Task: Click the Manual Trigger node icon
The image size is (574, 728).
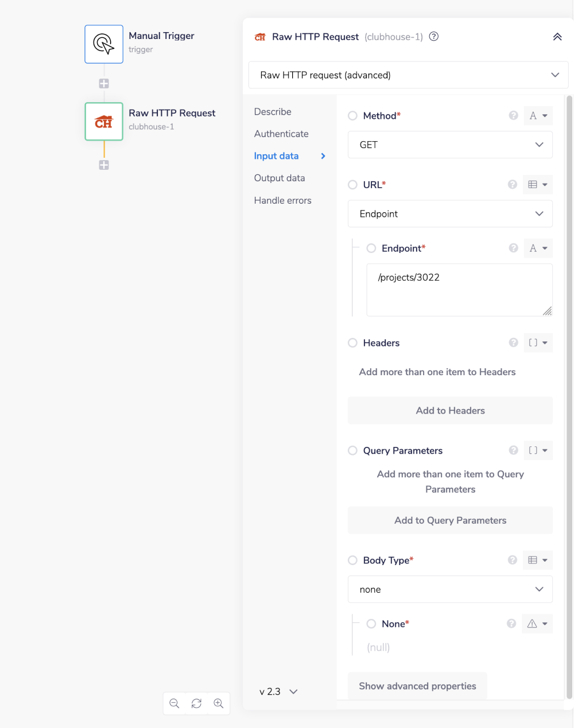Action: pyautogui.click(x=104, y=44)
